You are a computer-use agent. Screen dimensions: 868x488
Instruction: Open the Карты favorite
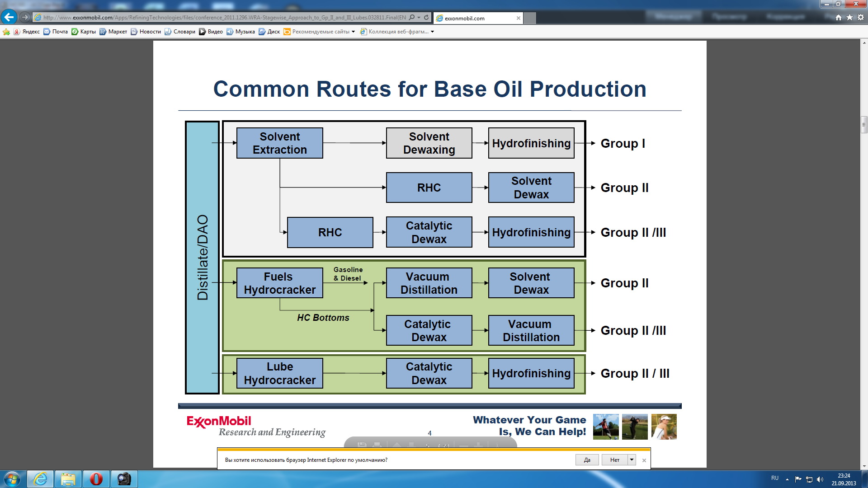point(84,32)
